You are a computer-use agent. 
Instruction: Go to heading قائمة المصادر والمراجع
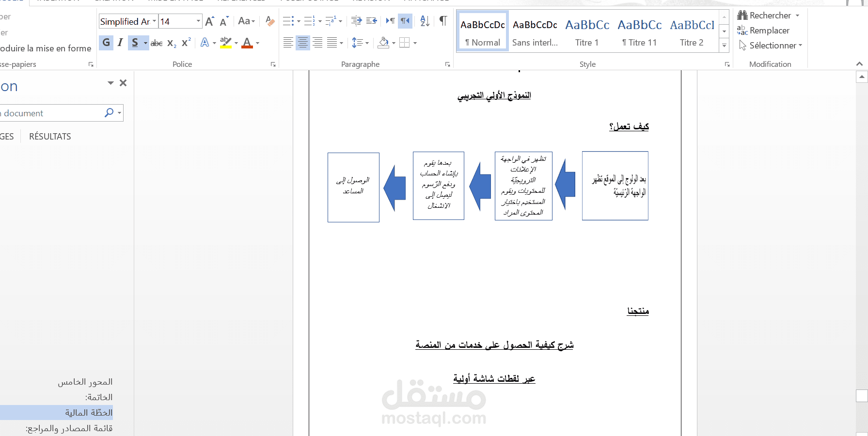click(x=69, y=428)
